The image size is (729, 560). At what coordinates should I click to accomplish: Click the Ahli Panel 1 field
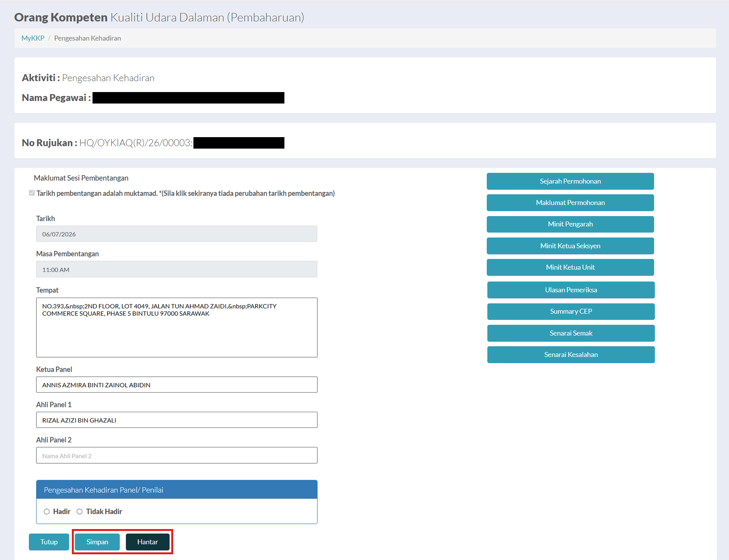(x=177, y=420)
